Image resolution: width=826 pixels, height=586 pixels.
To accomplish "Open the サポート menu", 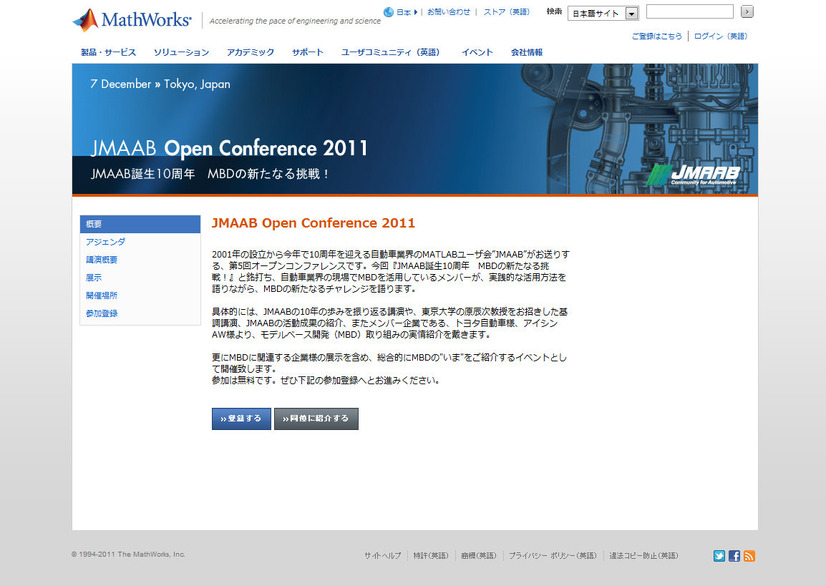I will coord(308,52).
